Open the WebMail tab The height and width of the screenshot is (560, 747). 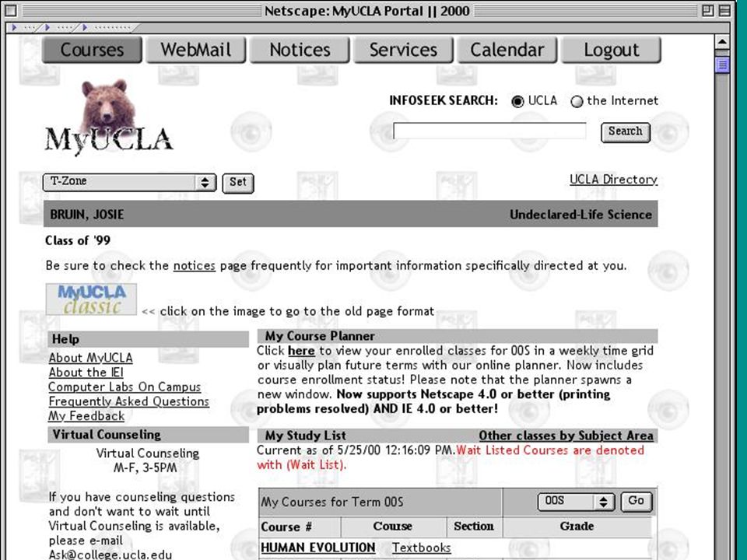click(x=196, y=50)
